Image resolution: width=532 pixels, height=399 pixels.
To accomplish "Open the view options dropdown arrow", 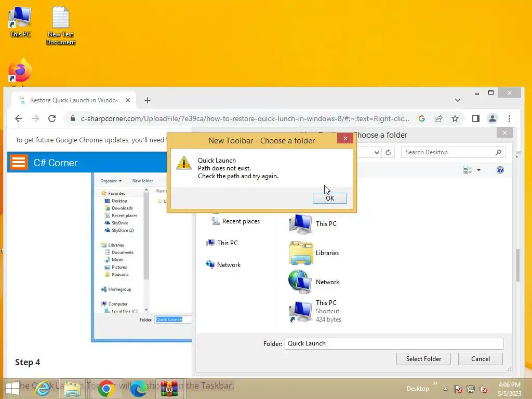I will 478,170.
